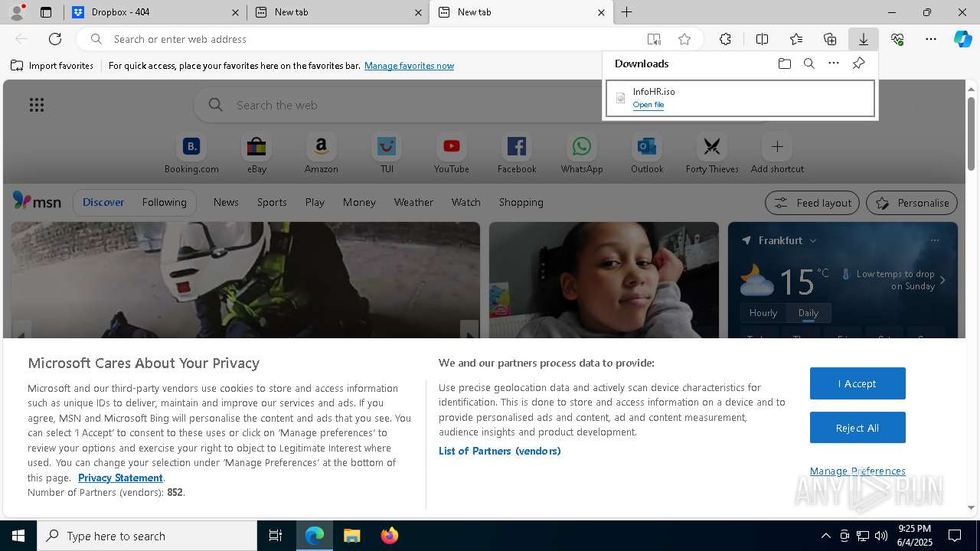Search downloads using magnifier icon

[x=809, y=64]
